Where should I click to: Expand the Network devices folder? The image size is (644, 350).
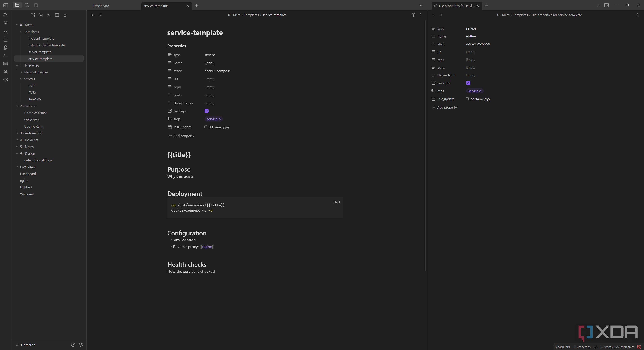tap(21, 72)
